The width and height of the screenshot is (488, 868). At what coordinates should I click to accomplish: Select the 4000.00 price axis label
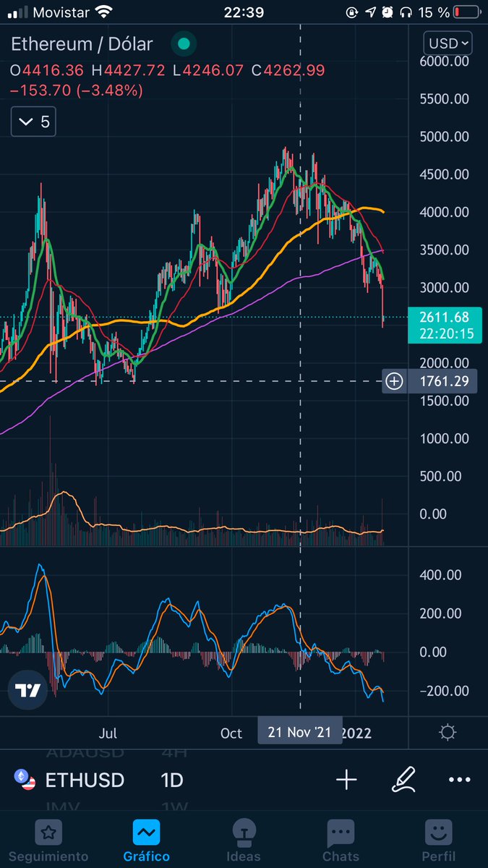[x=445, y=212]
